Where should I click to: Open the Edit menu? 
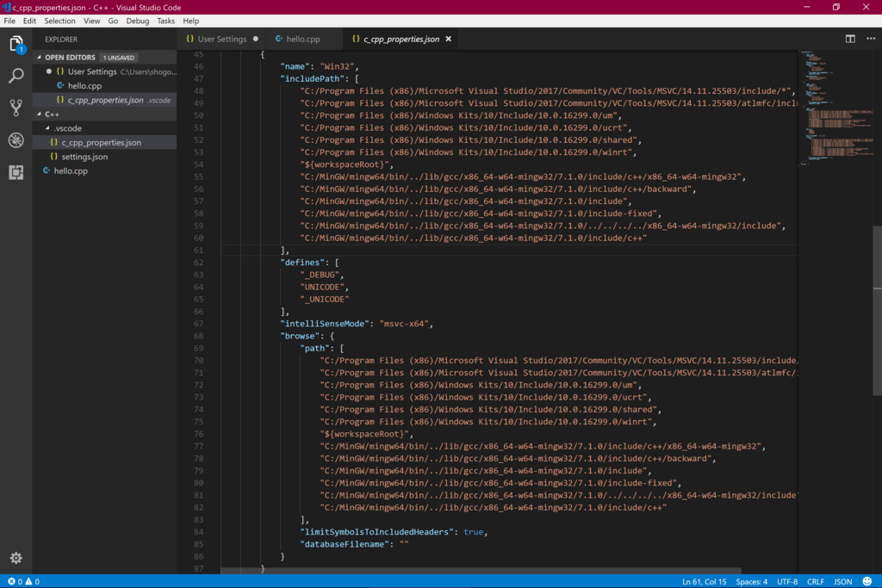[29, 21]
